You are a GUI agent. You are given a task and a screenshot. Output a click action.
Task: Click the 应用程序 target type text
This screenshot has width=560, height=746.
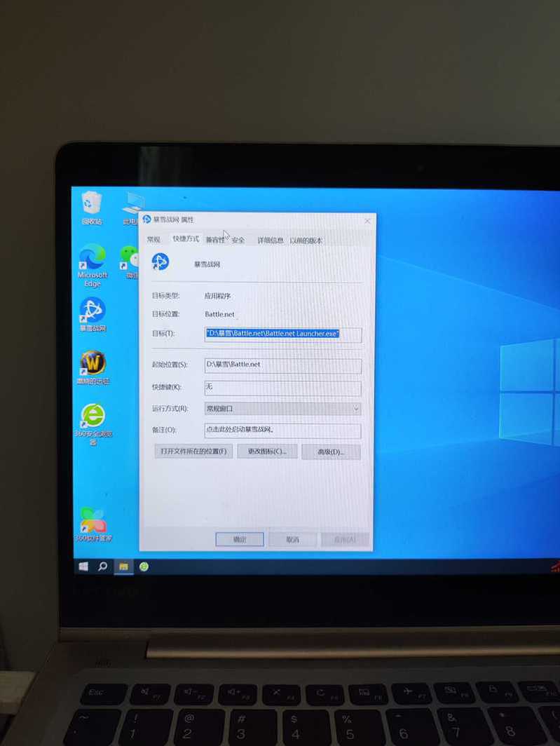217,296
